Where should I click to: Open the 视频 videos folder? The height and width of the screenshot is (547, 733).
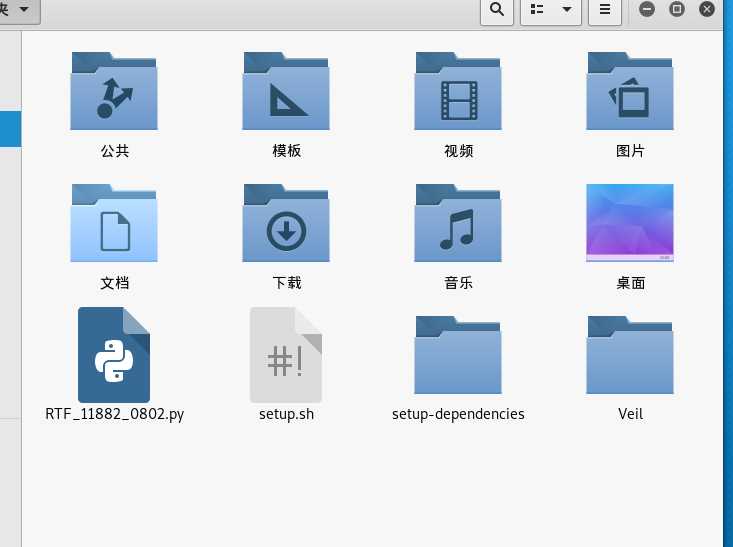(x=458, y=91)
